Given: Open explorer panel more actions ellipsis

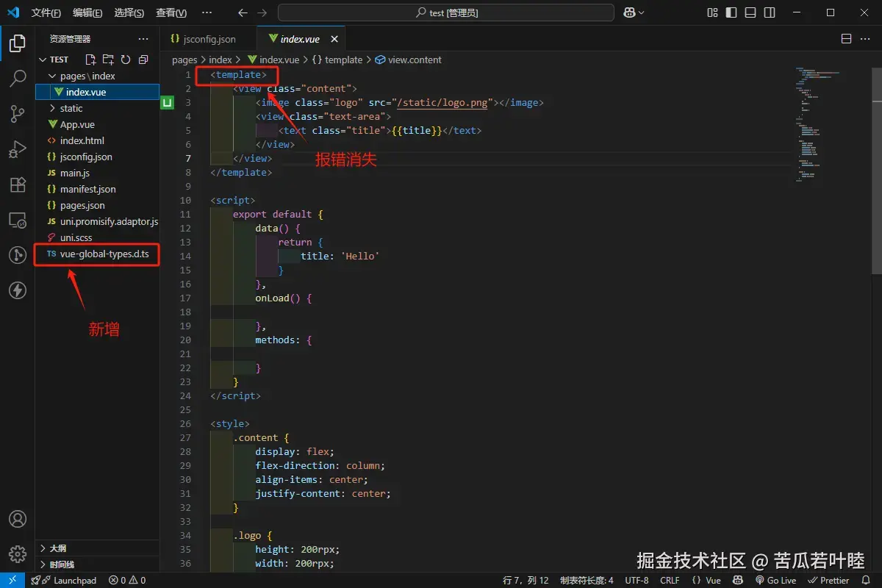Looking at the screenshot, I should [143, 39].
